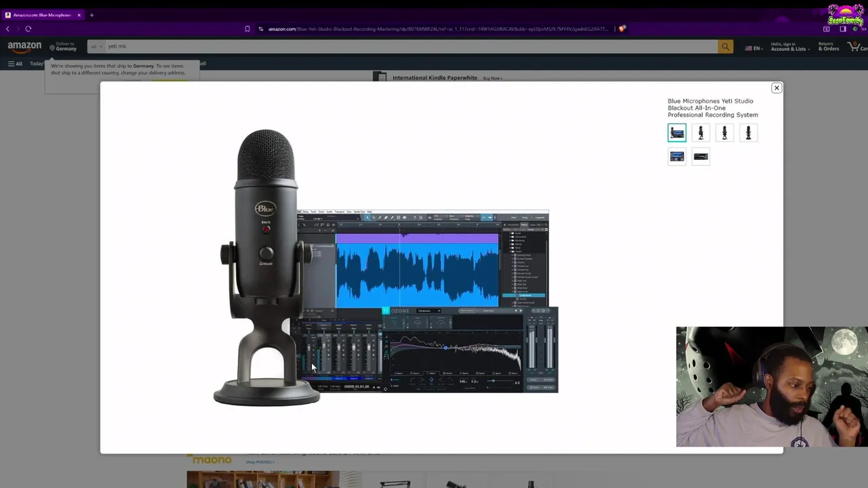Close the product image viewer popup
The image size is (868, 488).
click(x=776, y=88)
